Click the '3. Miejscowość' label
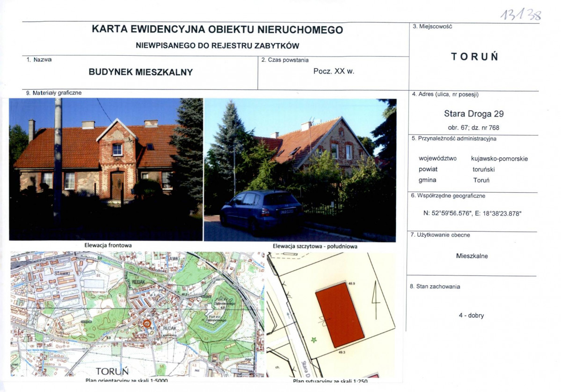561x392 pixels. (x=432, y=27)
